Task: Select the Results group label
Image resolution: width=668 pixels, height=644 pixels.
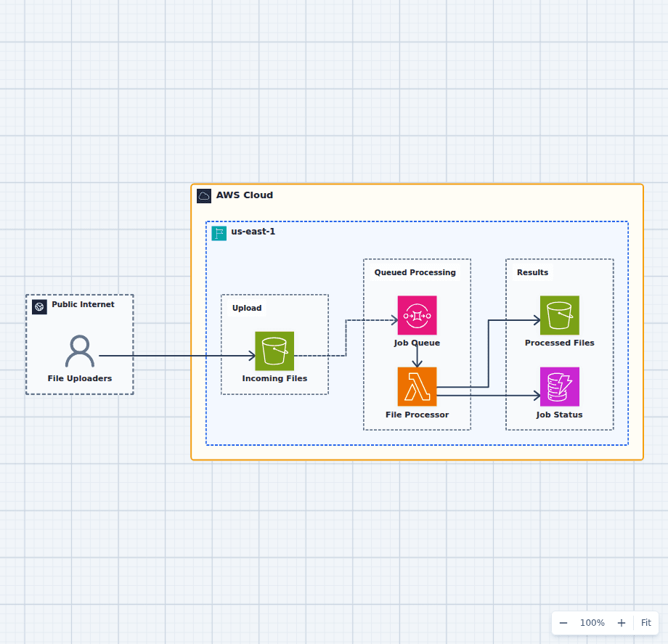Action: tap(532, 272)
